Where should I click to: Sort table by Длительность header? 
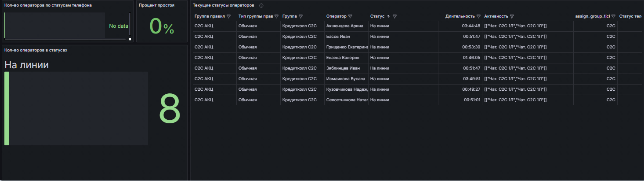coord(459,16)
